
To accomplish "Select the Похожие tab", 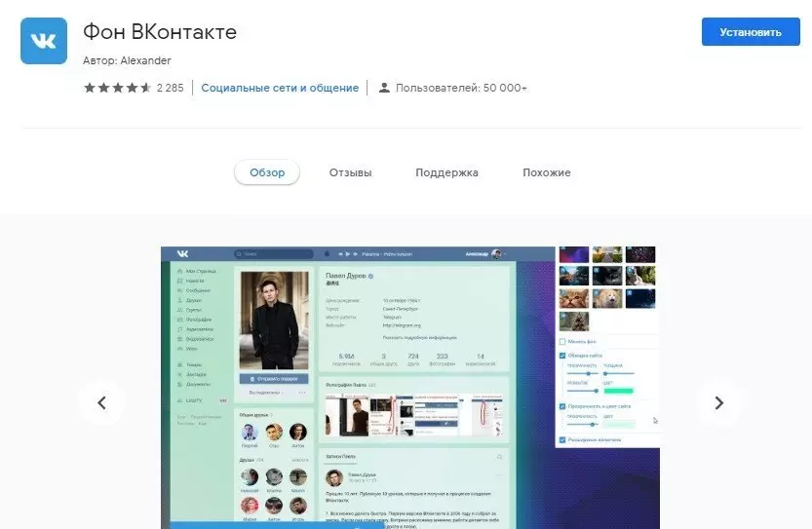I will click(546, 172).
